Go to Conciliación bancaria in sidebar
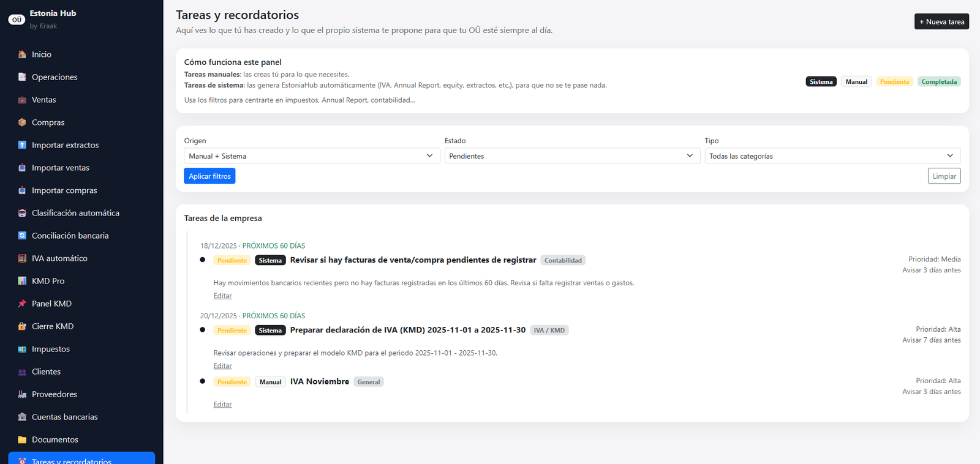This screenshot has height=464, width=980. [70, 236]
